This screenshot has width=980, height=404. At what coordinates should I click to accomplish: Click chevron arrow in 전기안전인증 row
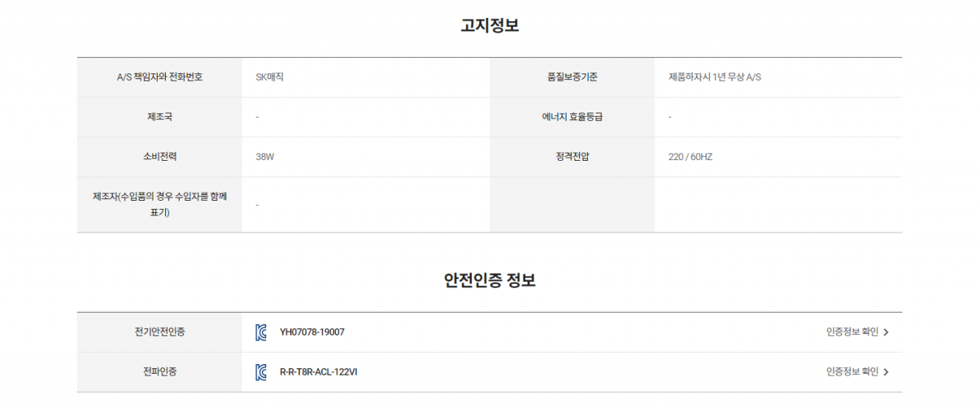(x=886, y=332)
